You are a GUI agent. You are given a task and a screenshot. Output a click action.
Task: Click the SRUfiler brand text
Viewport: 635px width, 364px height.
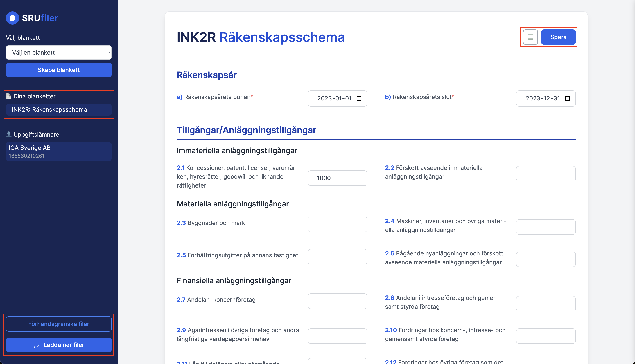tap(40, 18)
